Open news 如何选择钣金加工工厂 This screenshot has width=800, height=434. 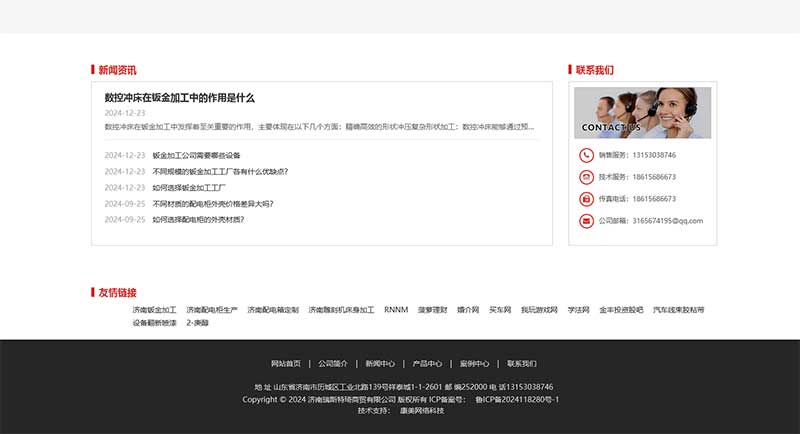click(x=189, y=188)
